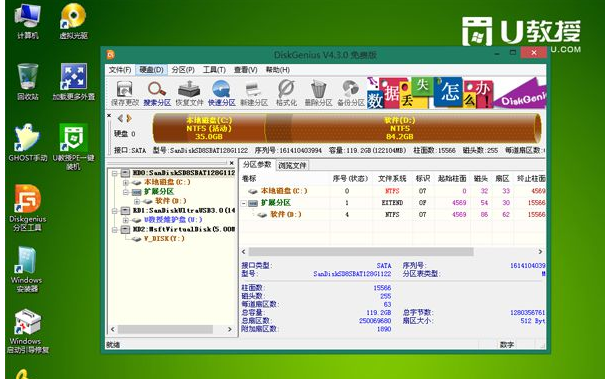Click disk tree scroll right arrow
This screenshot has height=379, width=605.
point(230,330)
